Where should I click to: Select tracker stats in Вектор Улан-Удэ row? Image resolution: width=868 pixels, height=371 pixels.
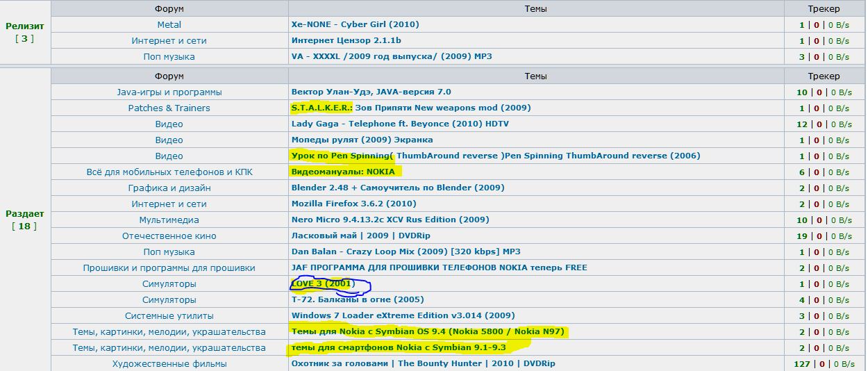tap(824, 92)
